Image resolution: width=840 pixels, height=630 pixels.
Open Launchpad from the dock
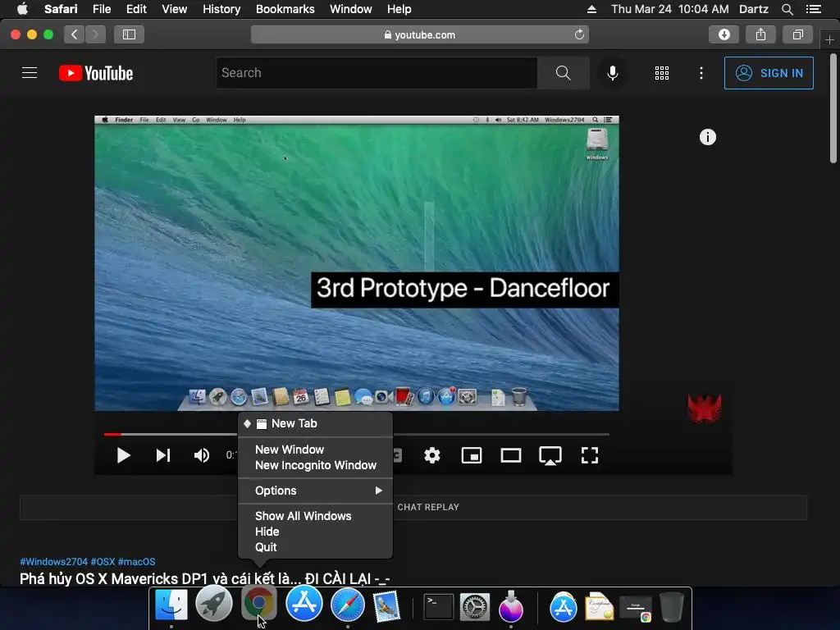coord(214,604)
